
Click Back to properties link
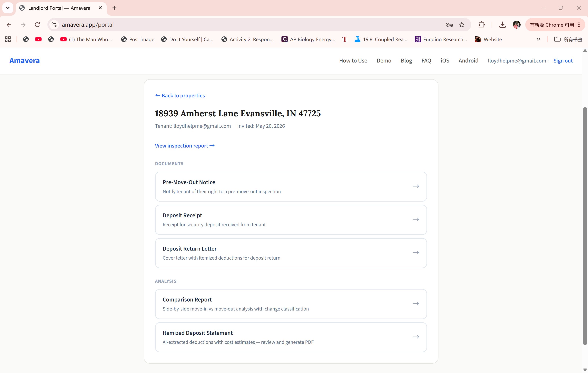(x=180, y=95)
